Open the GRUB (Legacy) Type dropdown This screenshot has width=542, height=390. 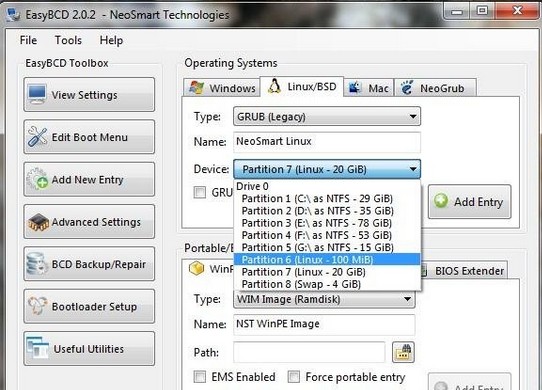tap(327, 117)
